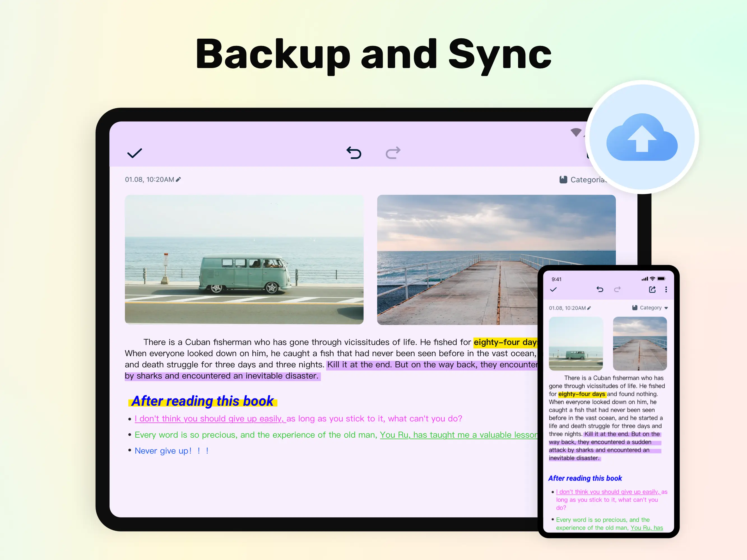Screen dimensions: 747x560
Task: Tap the checkmark to save on tablet
Action: [134, 153]
